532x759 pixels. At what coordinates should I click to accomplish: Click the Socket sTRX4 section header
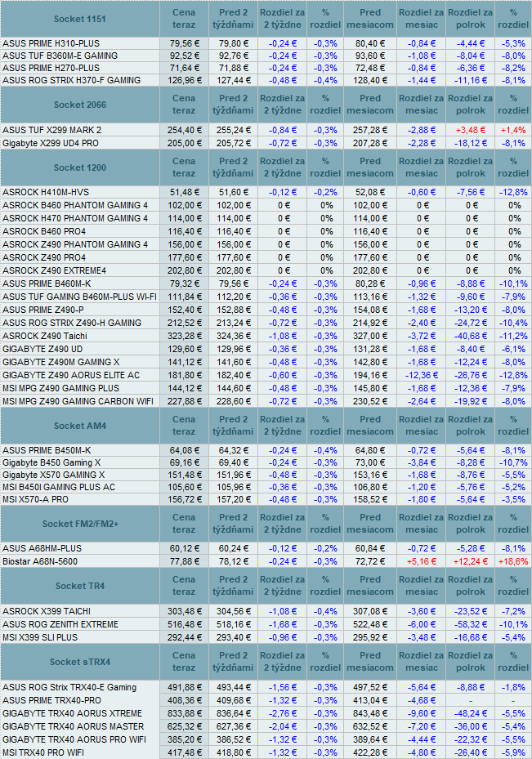(x=80, y=662)
